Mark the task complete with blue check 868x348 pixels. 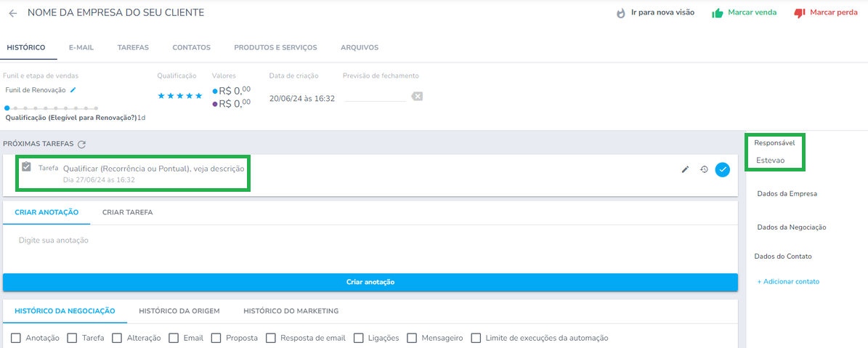coord(722,169)
